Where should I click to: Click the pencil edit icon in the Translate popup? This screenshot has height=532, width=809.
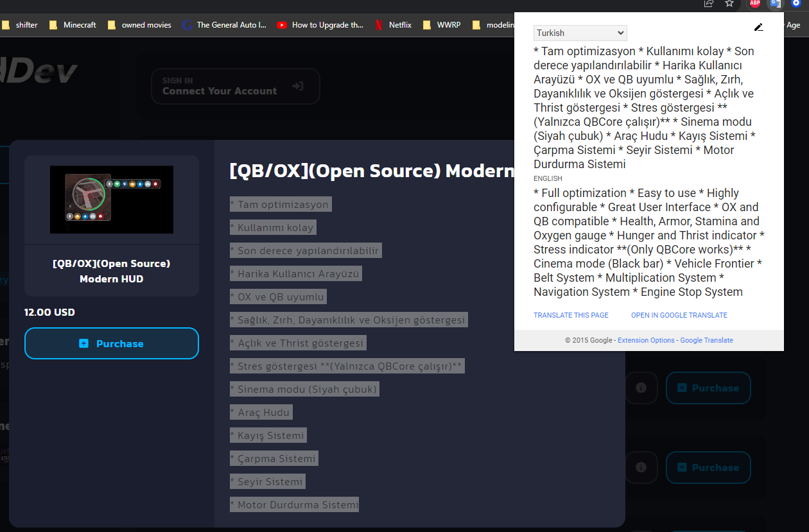coord(759,28)
